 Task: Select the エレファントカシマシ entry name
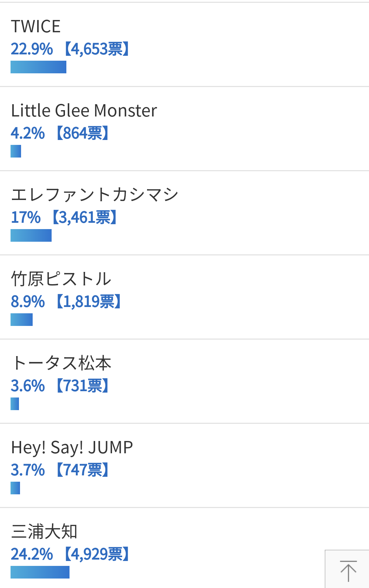pos(95,195)
